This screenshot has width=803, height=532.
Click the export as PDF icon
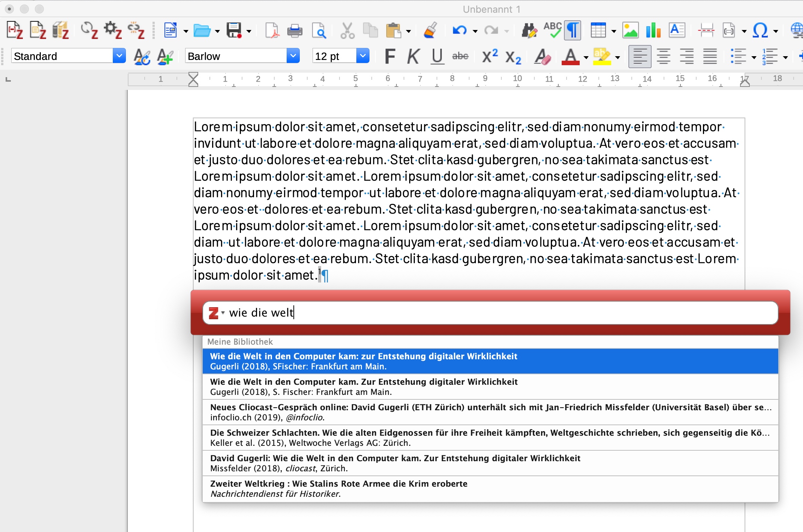pyautogui.click(x=272, y=30)
